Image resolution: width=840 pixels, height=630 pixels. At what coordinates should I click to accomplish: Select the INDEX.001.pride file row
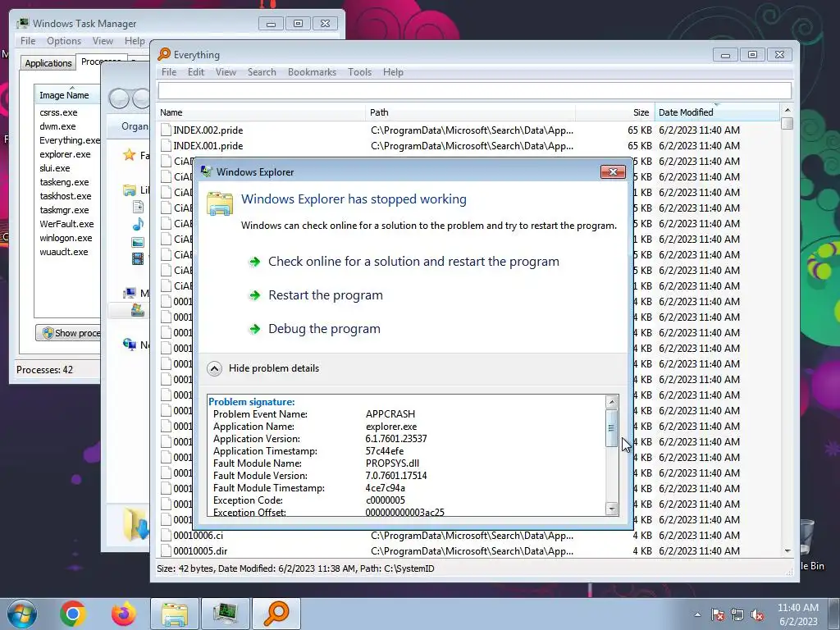pos(468,146)
